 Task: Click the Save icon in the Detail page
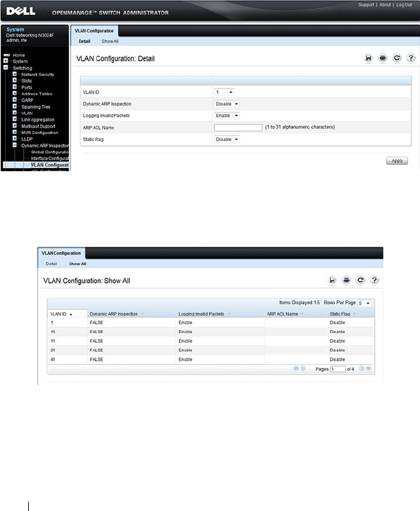click(x=368, y=58)
